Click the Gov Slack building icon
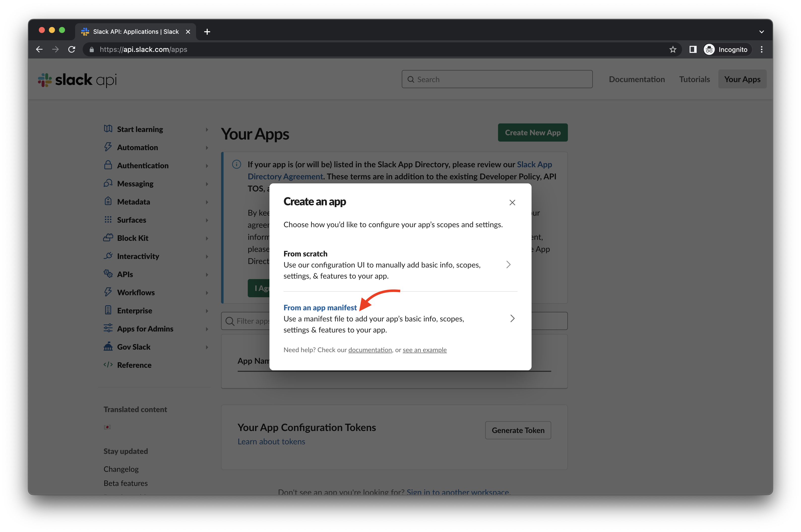Viewport: 801px width, 532px height. click(x=108, y=346)
